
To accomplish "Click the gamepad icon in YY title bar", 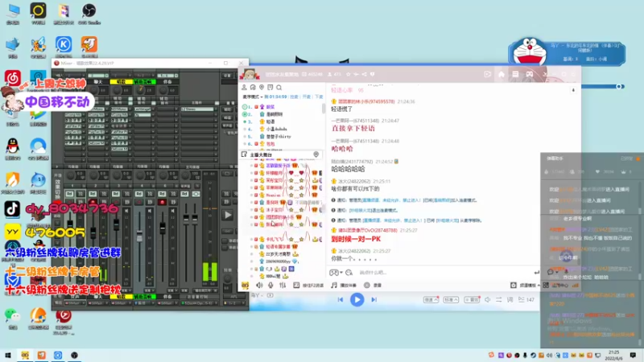I will pyautogui.click(x=530, y=74).
